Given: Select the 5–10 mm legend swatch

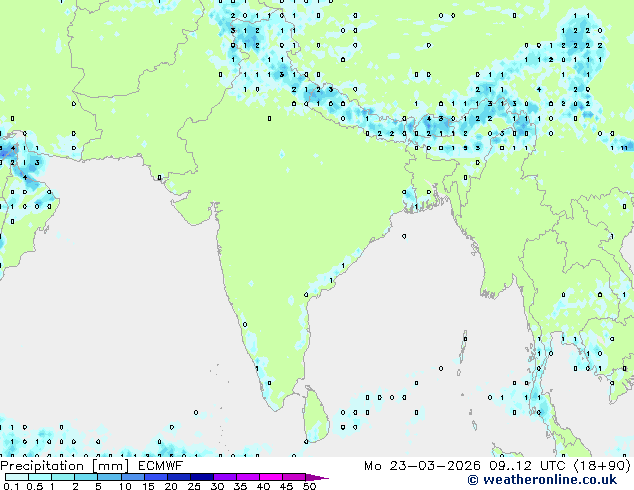Looking at the screenshot, I should point(109,477).
